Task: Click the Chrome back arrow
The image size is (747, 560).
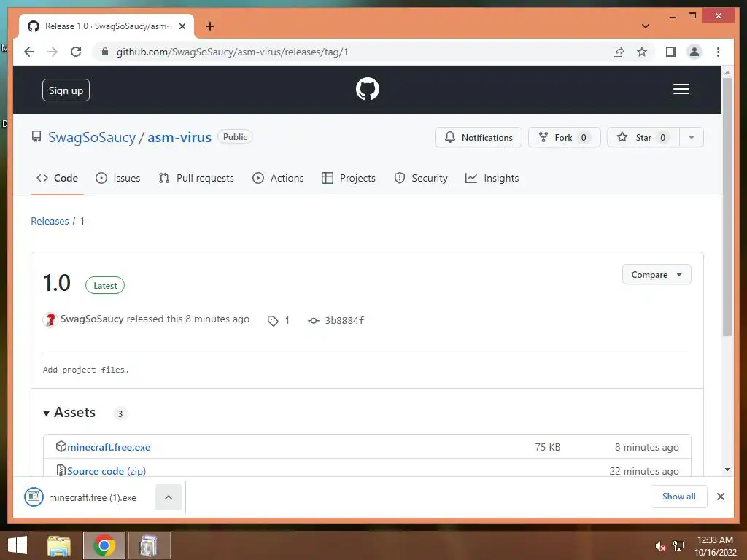Action: coord(29,52)
